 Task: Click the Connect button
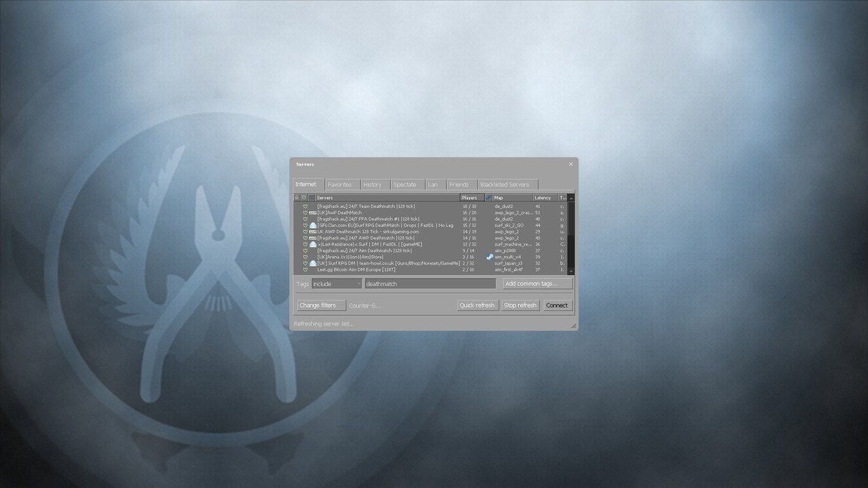[x=557, y=305]
